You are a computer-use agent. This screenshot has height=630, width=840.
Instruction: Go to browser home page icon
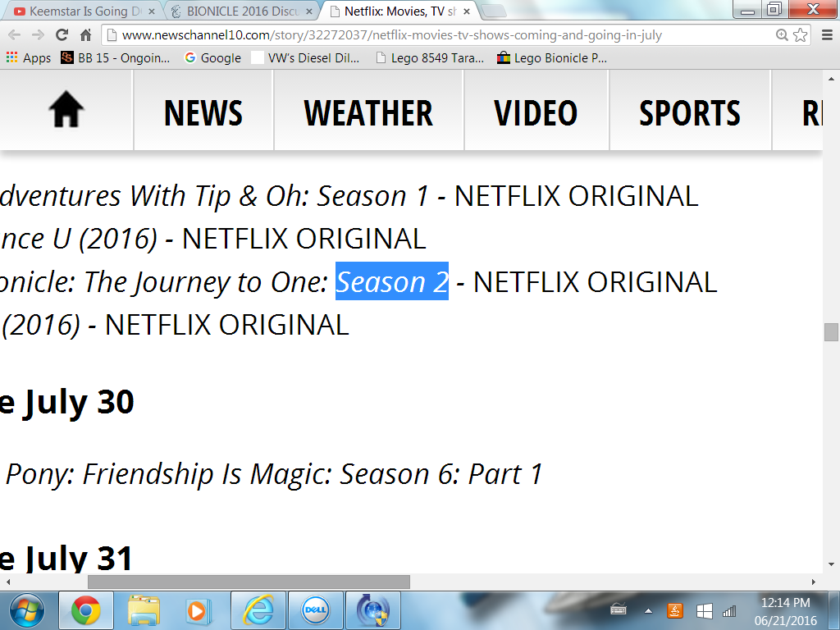tap(85, 35)
